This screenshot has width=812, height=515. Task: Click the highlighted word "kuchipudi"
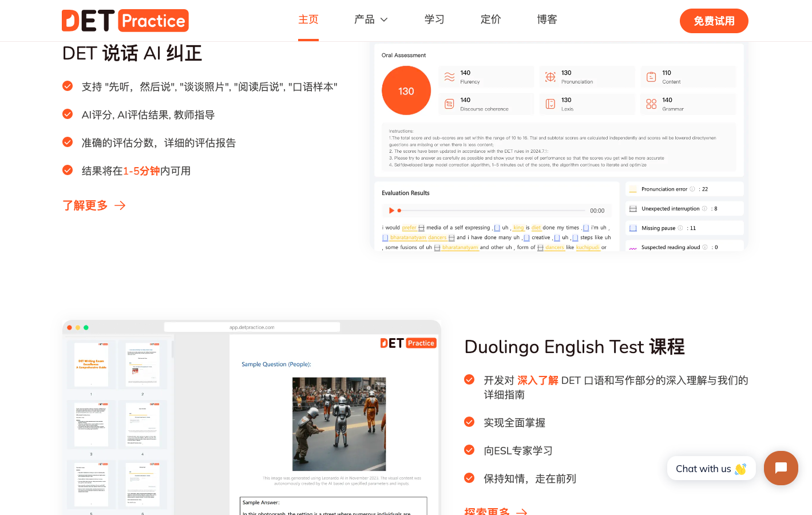(x=588, y=247)
